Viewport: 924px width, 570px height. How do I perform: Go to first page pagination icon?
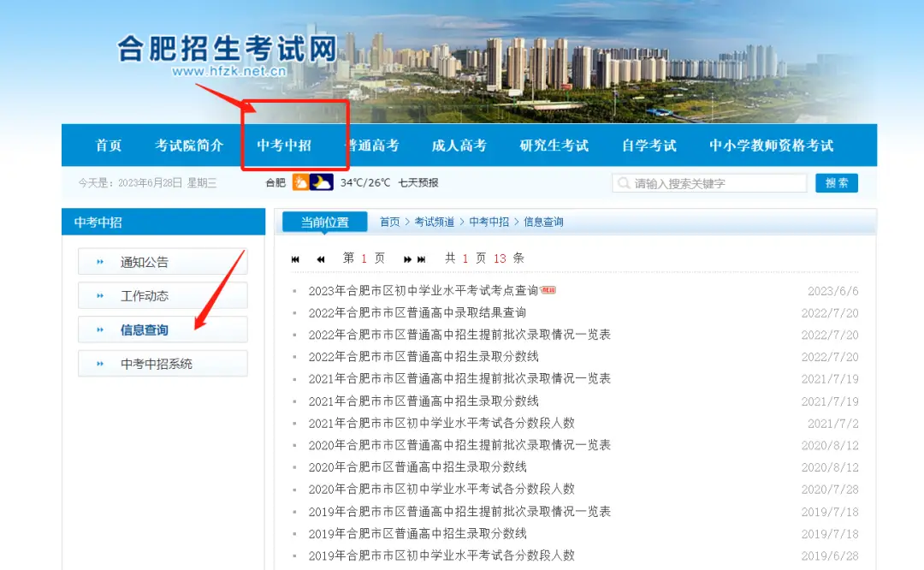click(x=296, y=258)
